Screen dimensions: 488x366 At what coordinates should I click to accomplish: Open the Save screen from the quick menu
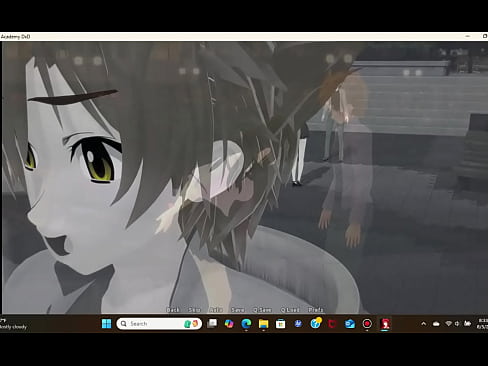point(238,310)
